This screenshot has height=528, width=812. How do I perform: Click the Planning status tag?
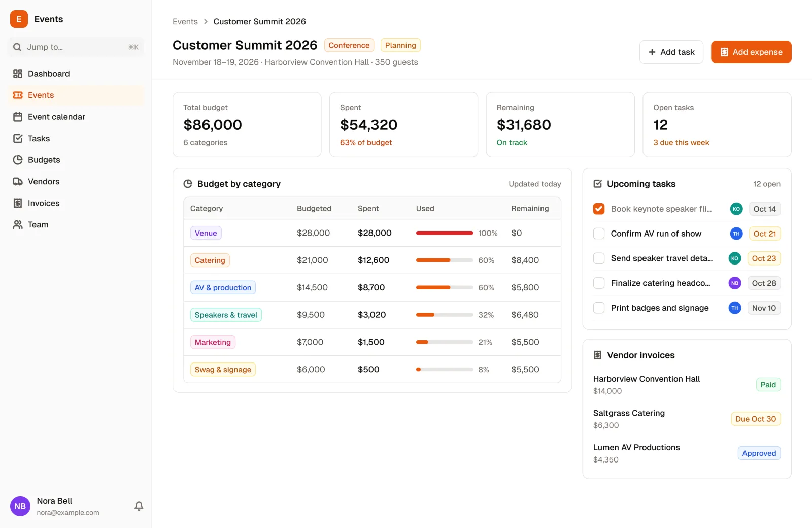[x=400, y=45]
